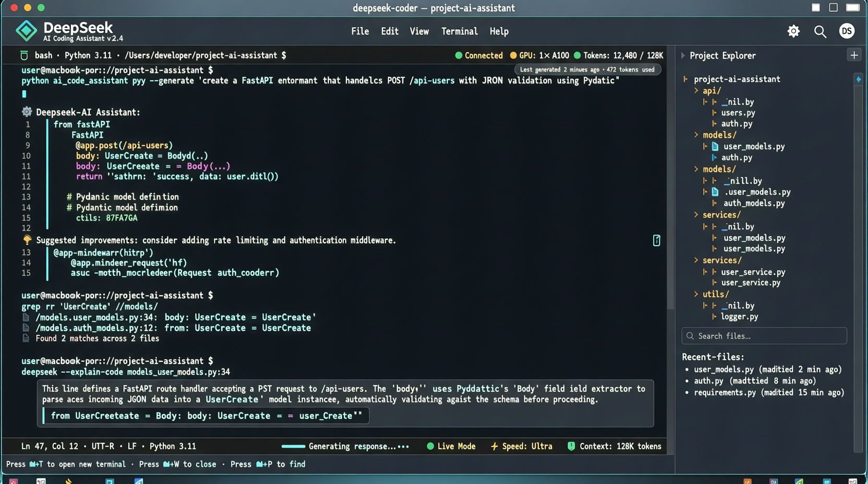Select the solid square layout icon in title bar

point(816,7)
